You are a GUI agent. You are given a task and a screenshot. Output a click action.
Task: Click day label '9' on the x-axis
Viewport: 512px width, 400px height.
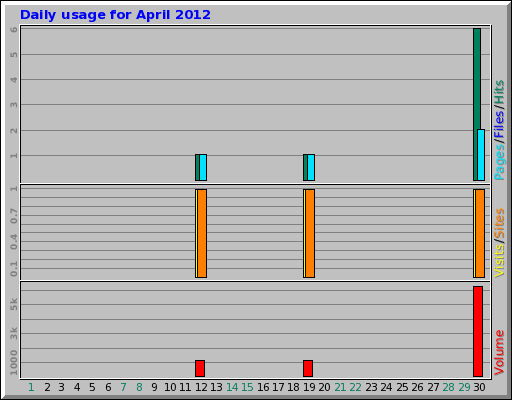[154, 387]
